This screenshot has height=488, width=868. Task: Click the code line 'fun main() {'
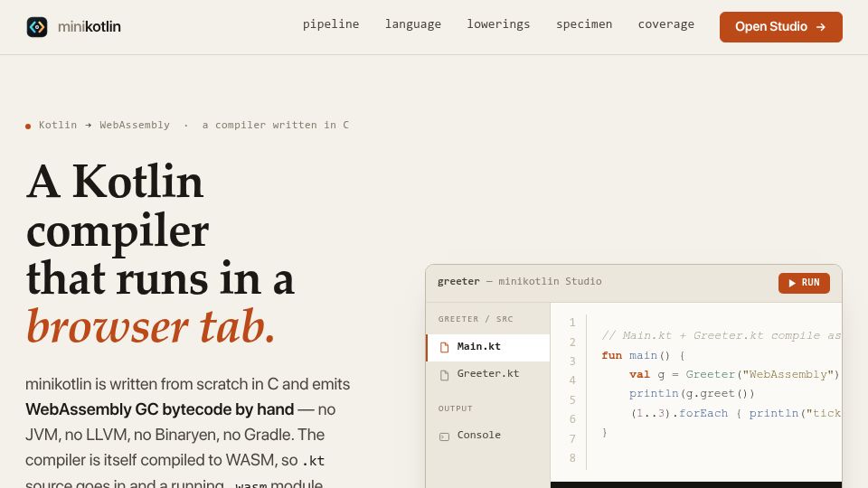coord(643,355)
